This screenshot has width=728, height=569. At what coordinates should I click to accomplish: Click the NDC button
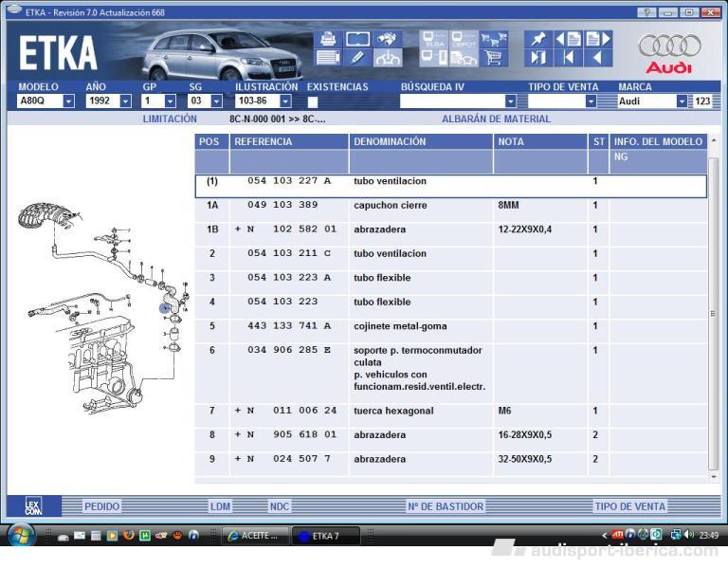coord(279,506)
